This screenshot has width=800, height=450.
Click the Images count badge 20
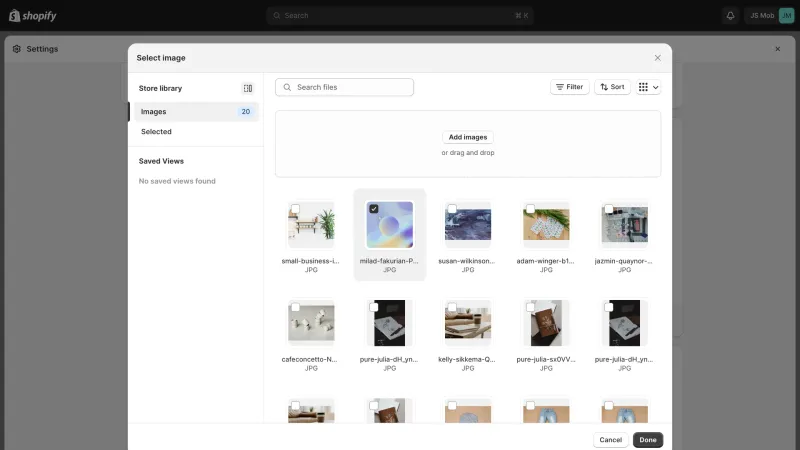click(245, 112)
